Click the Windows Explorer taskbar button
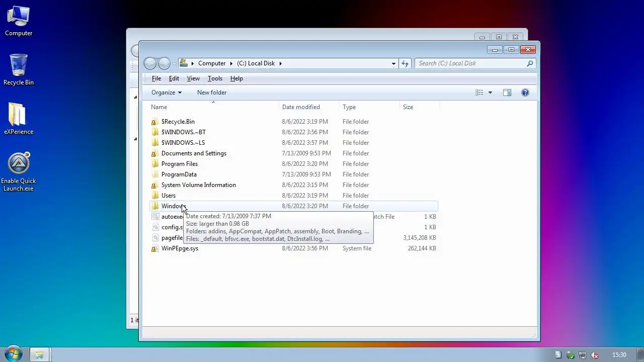 (39, 355)
